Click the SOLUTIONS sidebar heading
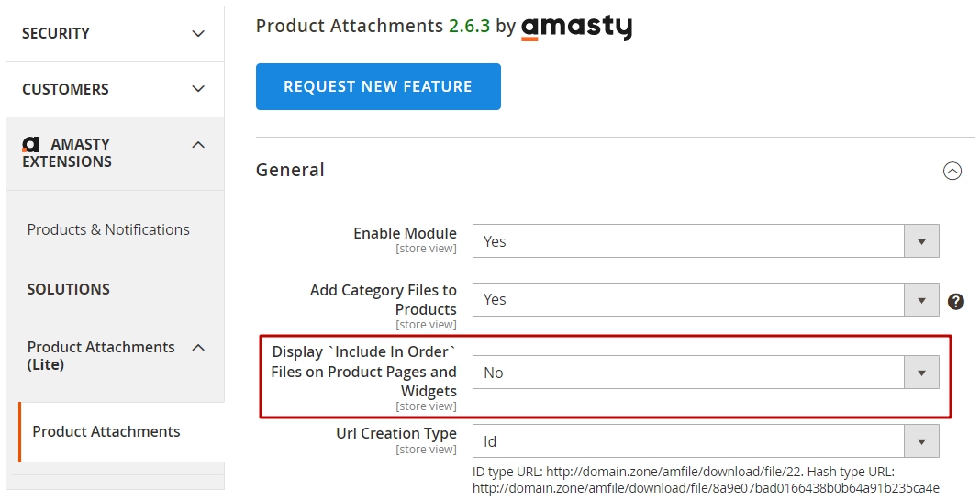Viewport: 980px width, 501px height. click(68, 289)
